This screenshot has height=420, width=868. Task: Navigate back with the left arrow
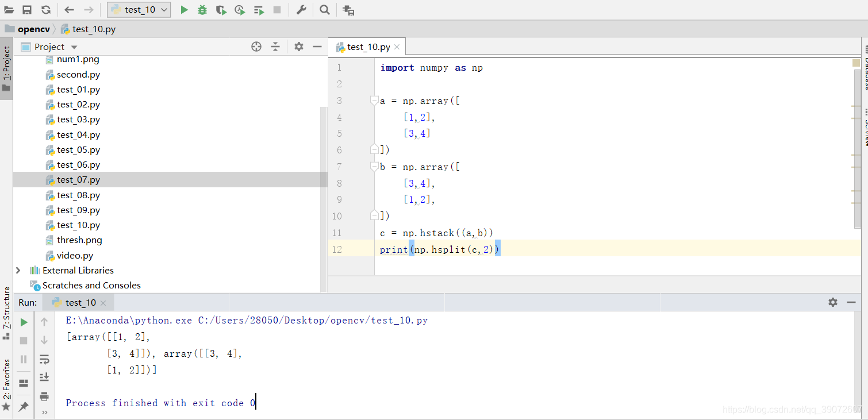pyautogui.click(x=70, y=10)
